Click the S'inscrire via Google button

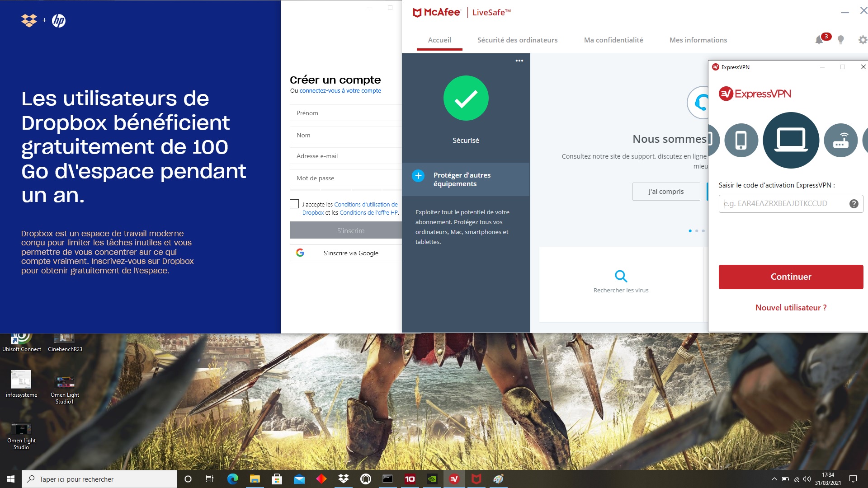tap(346, 253)
